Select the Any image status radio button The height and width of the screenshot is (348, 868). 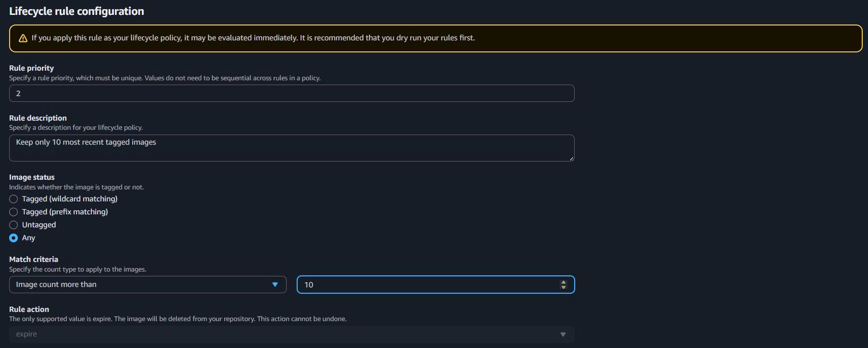(13, 238)
